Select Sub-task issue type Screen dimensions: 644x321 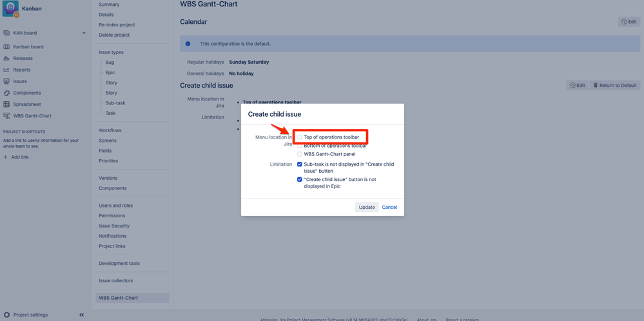pos(115,103)
